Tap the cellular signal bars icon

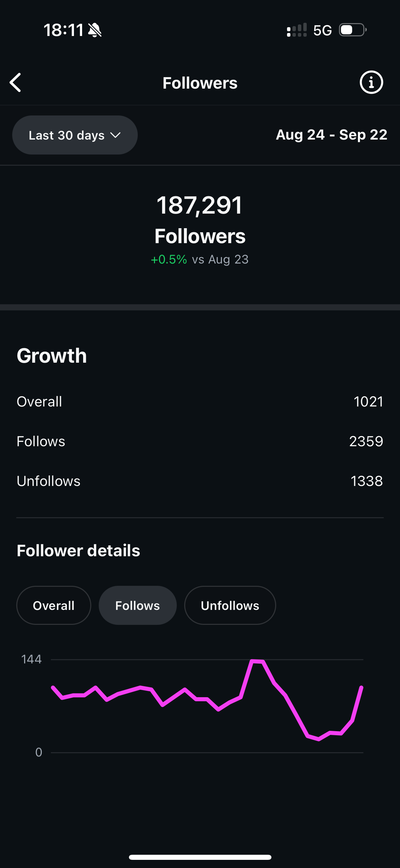(297, 30)
